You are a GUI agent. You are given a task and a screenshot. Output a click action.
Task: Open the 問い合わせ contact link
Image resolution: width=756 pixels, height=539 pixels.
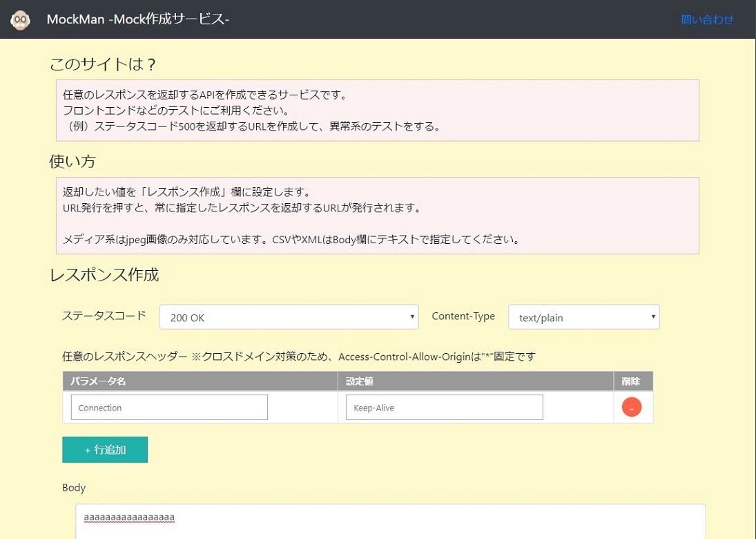tap(707, 20)
